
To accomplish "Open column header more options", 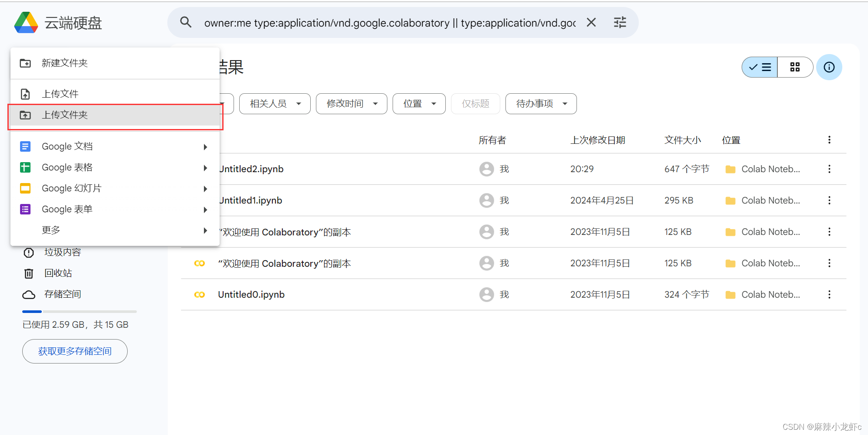I will click(829, 140).
